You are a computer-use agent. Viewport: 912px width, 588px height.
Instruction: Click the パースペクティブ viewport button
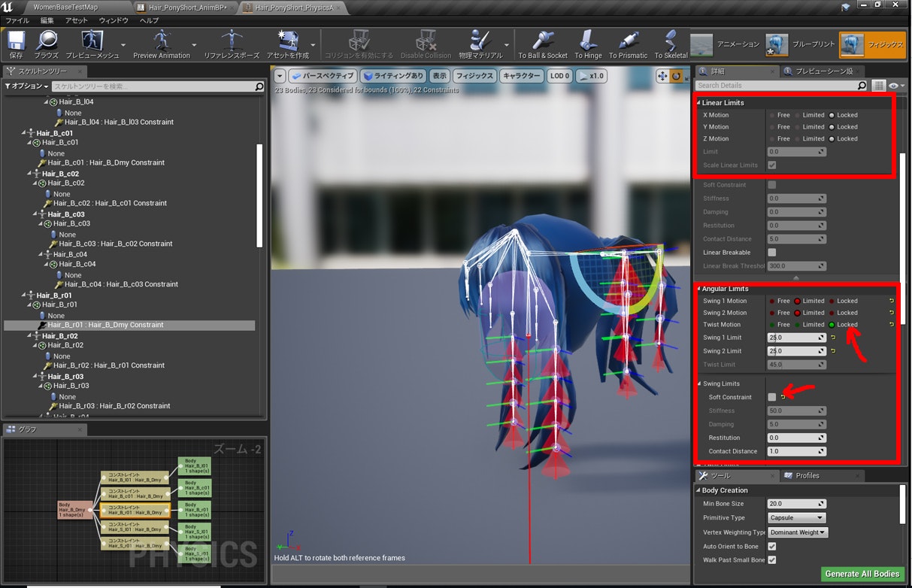[x=323, y=76]
